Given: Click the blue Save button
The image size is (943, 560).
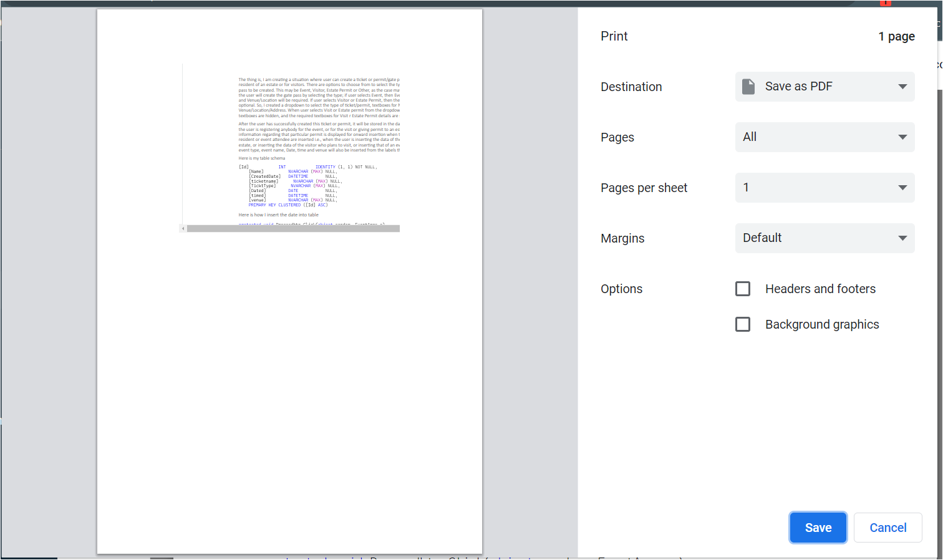Looking at the screenshot, I should click(818, 528).
